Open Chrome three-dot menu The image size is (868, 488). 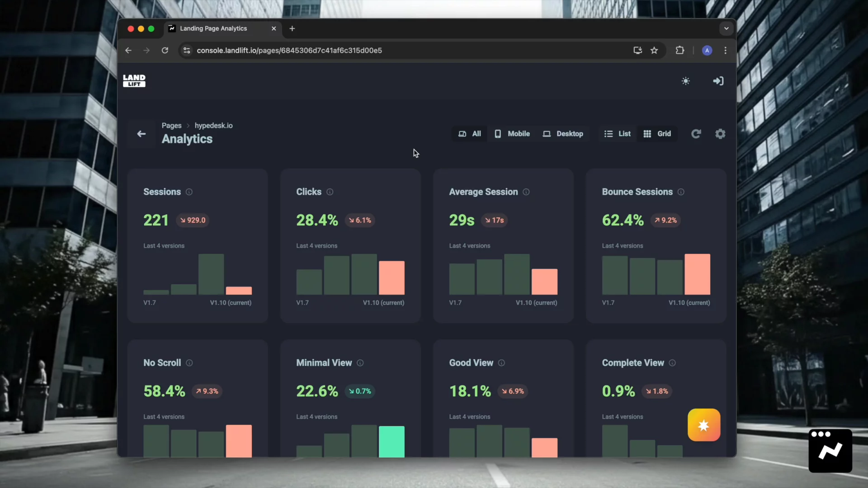725,51
